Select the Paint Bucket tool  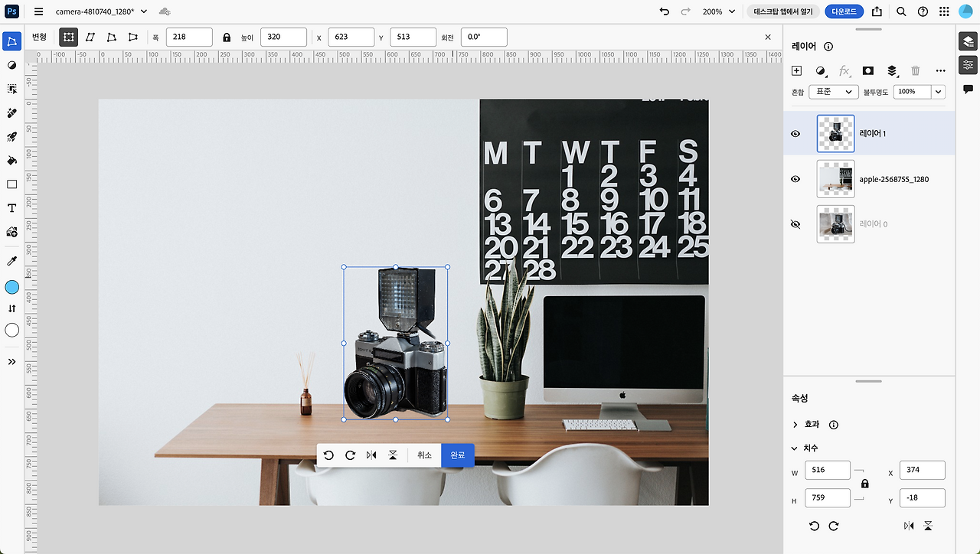coord(12,161)
